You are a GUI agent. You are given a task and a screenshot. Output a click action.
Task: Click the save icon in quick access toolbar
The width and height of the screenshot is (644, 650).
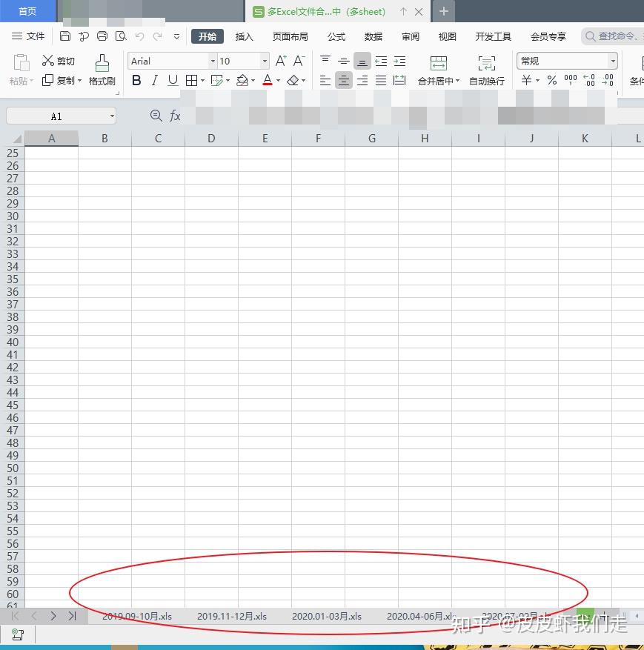(64, 36)
